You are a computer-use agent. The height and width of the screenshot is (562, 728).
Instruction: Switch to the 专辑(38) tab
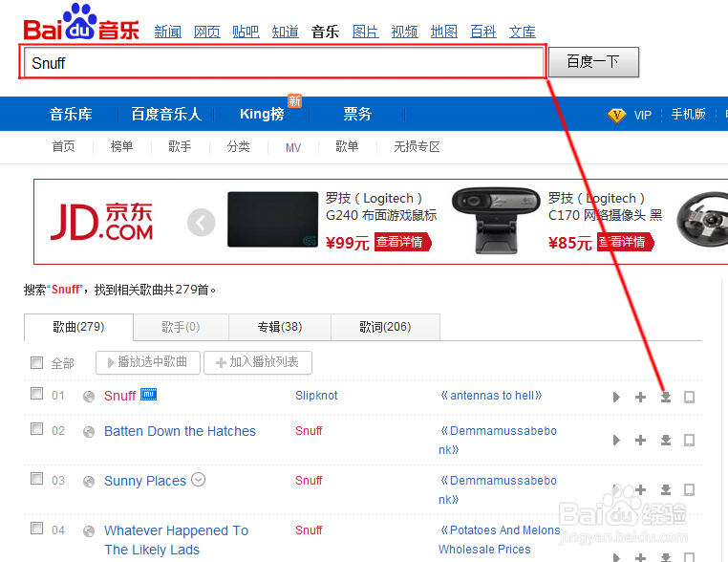coord(280,327)
